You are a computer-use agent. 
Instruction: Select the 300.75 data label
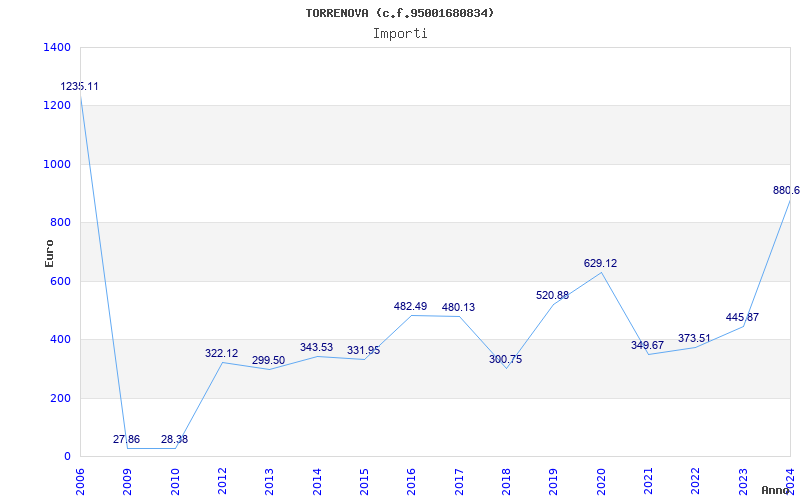[506, 359]
